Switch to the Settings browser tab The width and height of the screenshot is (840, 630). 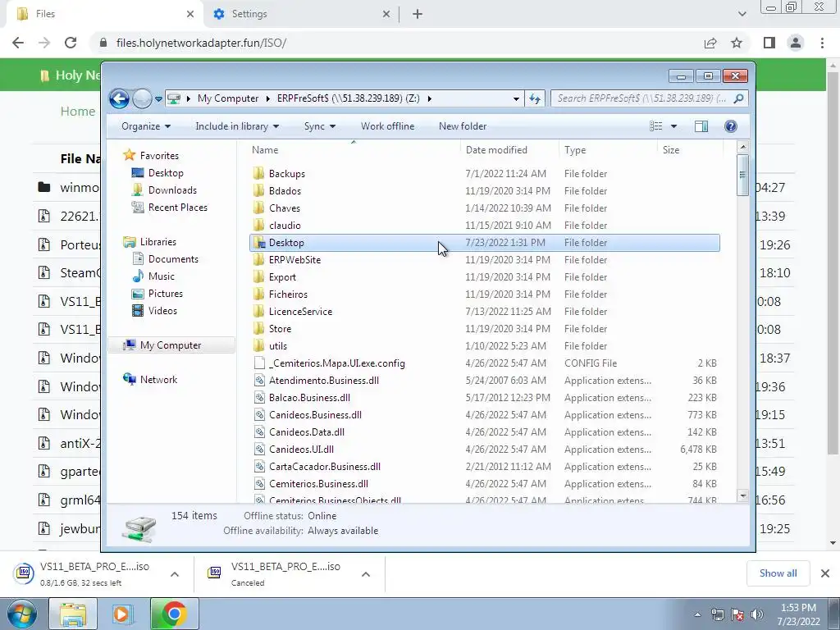pyautogui.click(x=302, y=14)
